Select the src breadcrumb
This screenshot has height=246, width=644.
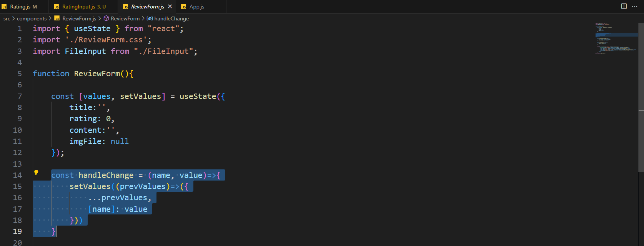7,18
